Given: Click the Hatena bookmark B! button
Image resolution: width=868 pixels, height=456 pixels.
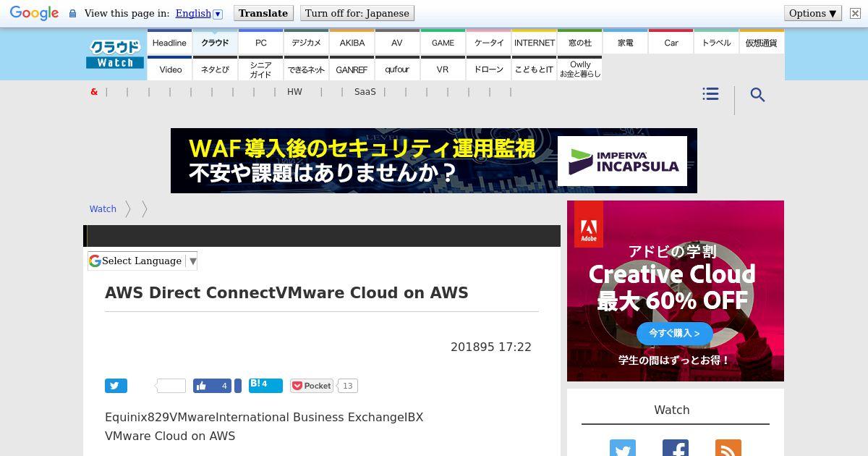Looking at the screenshot, I should coord(265,385).
